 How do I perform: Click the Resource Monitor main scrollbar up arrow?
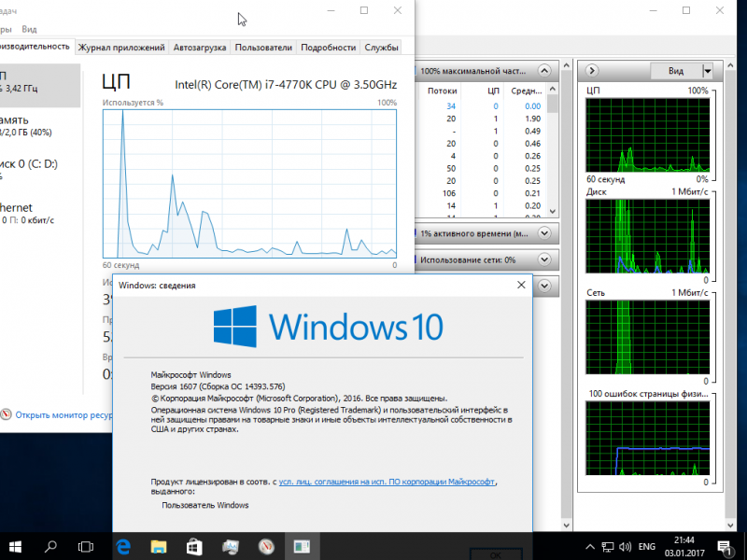coord(567,65)
